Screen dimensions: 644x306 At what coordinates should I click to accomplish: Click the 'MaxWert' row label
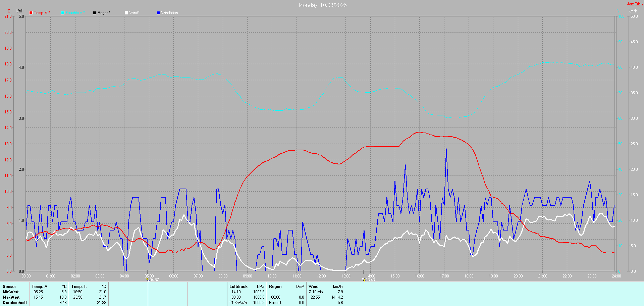[11, 297]
